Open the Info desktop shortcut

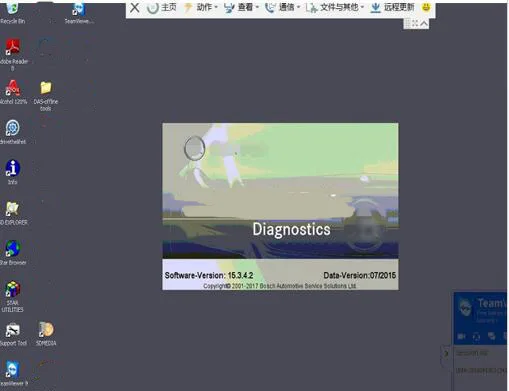13,172
